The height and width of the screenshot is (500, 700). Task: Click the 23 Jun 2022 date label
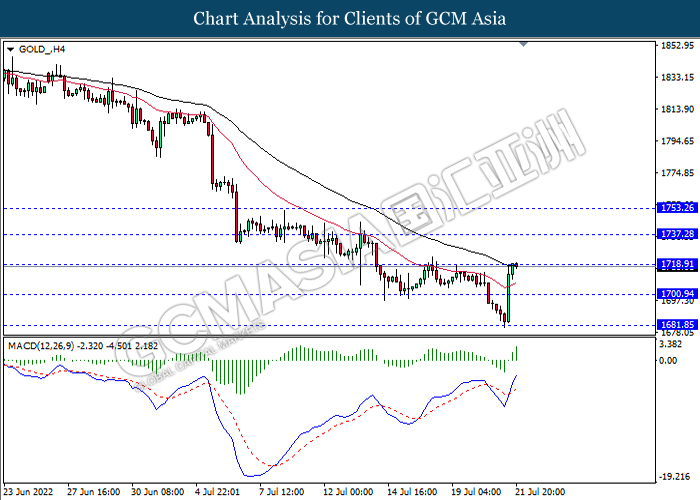(x=28, y=492)
